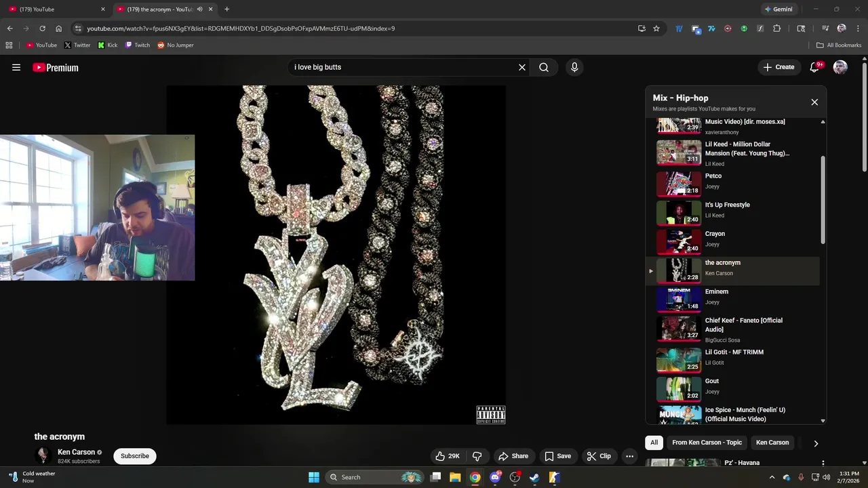Switch to first YouTube tab
Image resolution: width=868 pixels, height=488 pixels.
[x=56, y=9]
